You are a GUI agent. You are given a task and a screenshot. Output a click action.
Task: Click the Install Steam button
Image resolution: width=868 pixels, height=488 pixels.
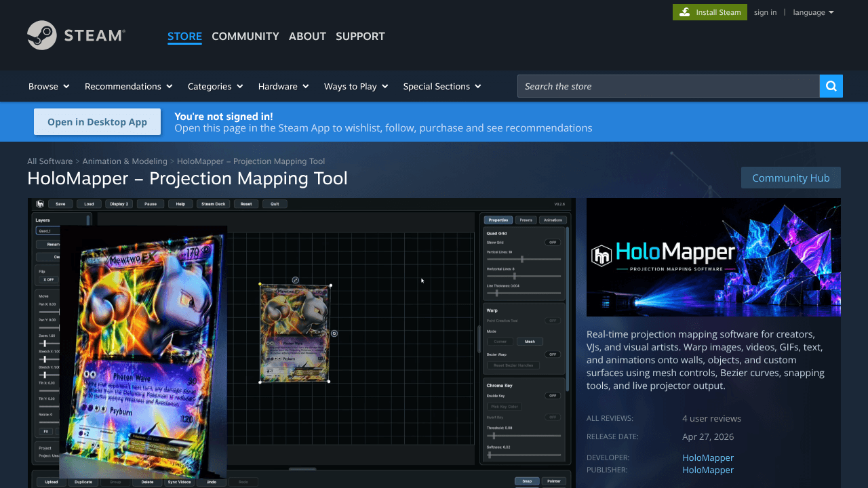[710, 12]
